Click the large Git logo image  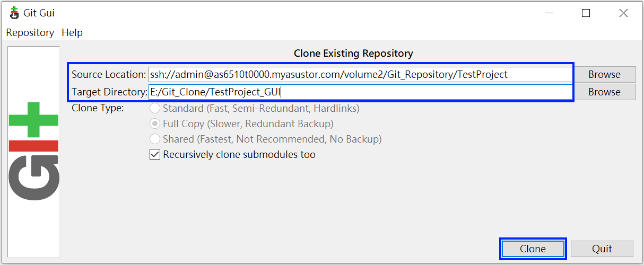[x=34, y=152]
